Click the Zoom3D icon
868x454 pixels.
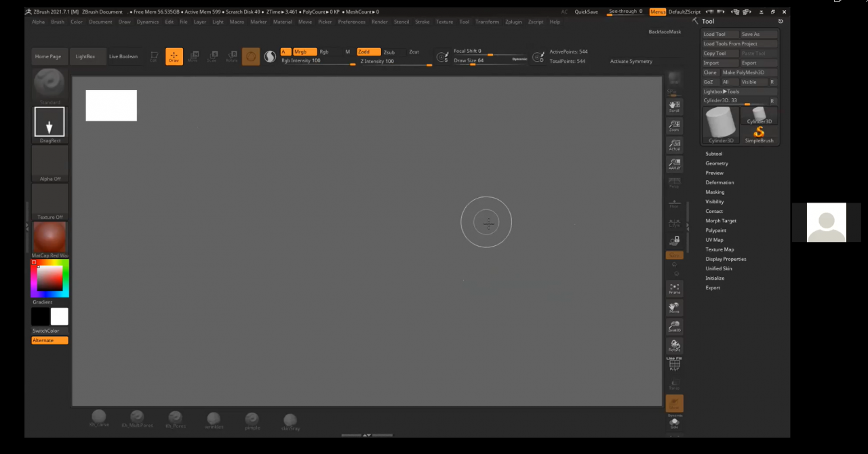[674, 327]
